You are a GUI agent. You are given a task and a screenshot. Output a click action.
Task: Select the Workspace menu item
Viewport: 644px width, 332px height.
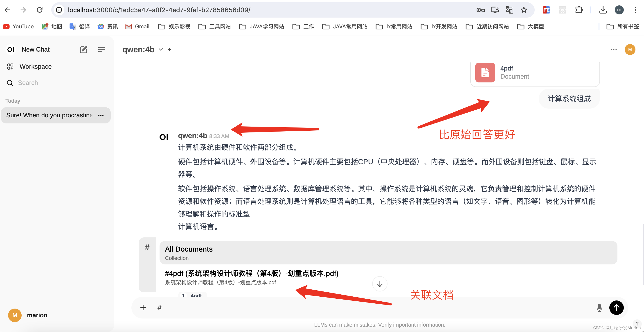tap(36, 66)
